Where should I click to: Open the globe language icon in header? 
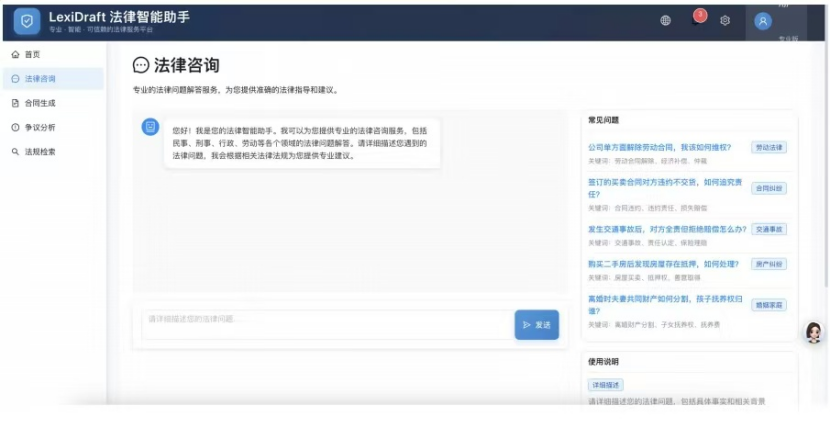(x=666, y=20)
